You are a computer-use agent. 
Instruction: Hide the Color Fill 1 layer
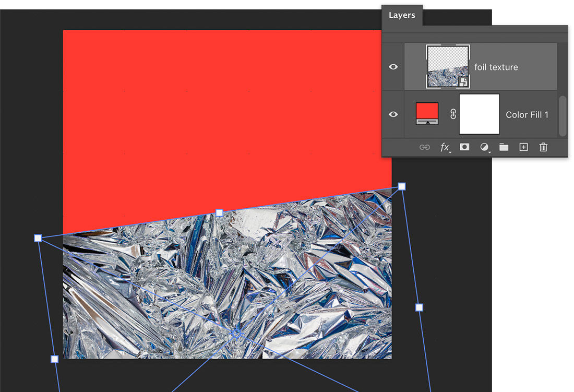393,114
